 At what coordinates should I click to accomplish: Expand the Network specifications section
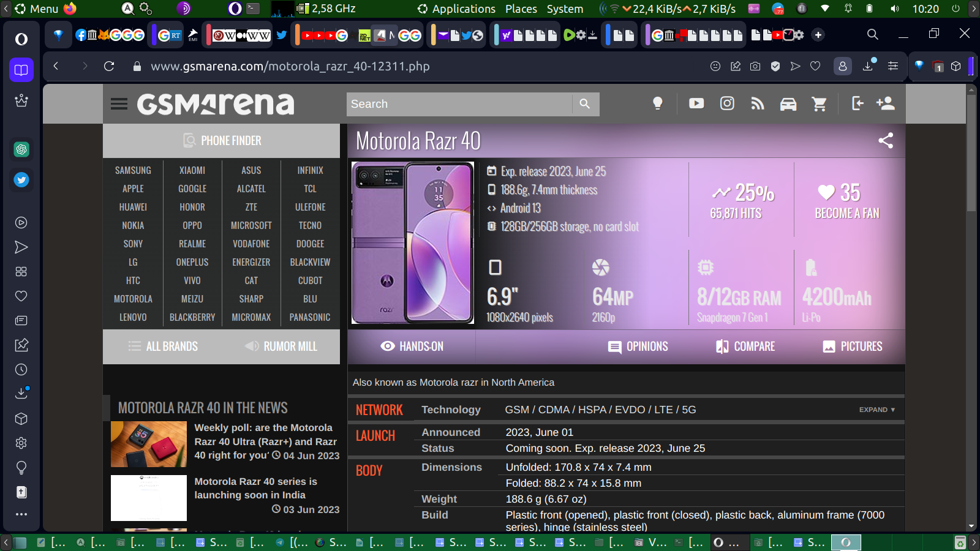(877, 410)
